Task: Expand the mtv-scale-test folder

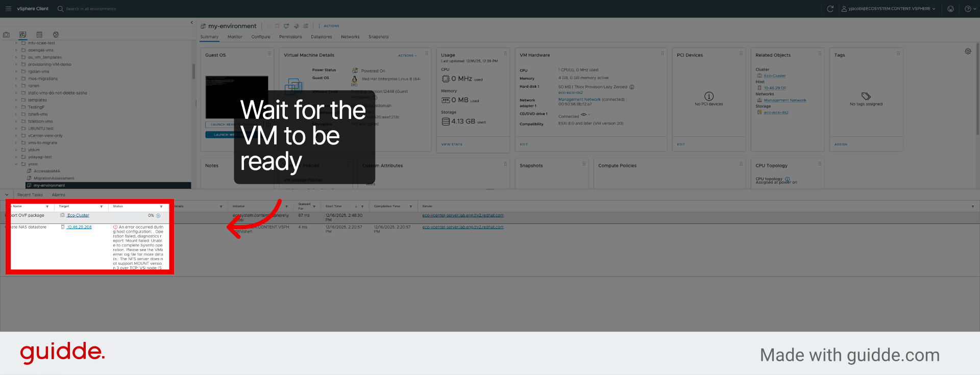Action: coord(16,43)
